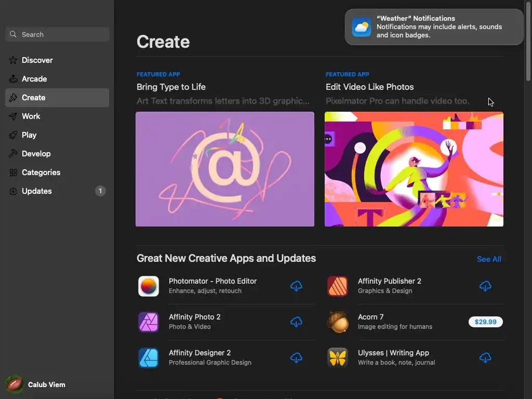Image resolution: width=532 pixels, height=399 pixels.
Task: Open the Weather Notifications banner
Action: point(434,27)
